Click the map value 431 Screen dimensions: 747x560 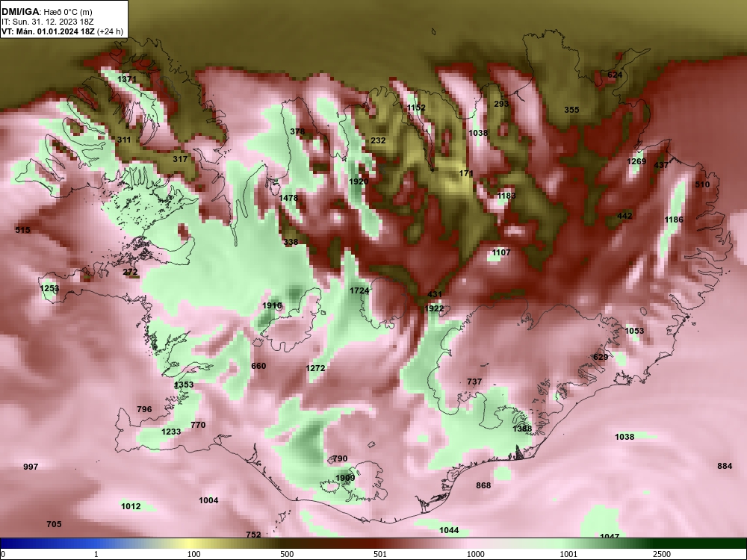click(435, 295)
